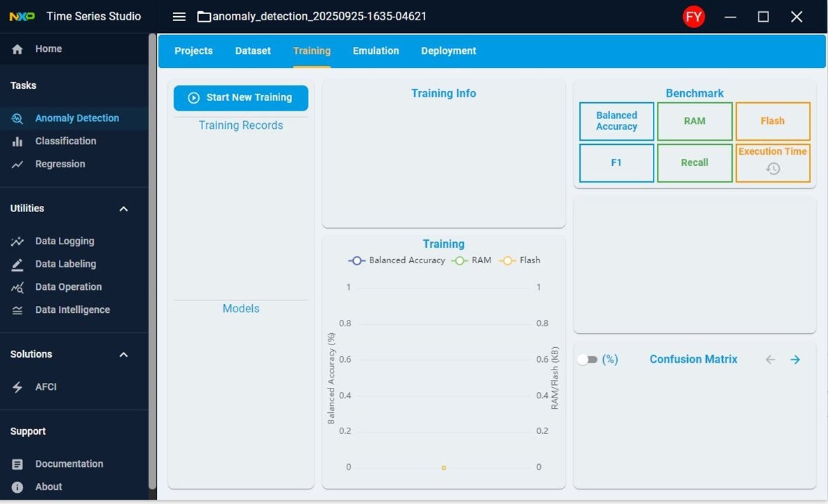Screen dimensions: 828x504
Task: Open the hamburger menu icon
Action: coord(179,17)
